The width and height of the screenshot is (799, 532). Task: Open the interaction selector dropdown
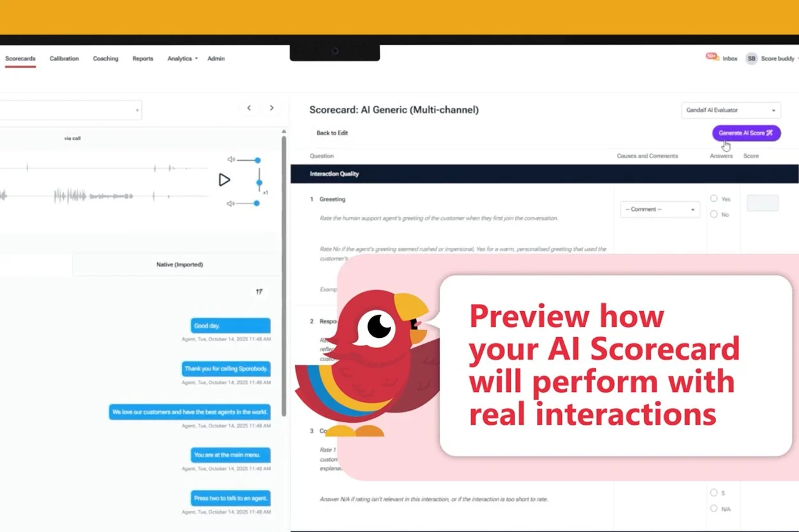70,110
